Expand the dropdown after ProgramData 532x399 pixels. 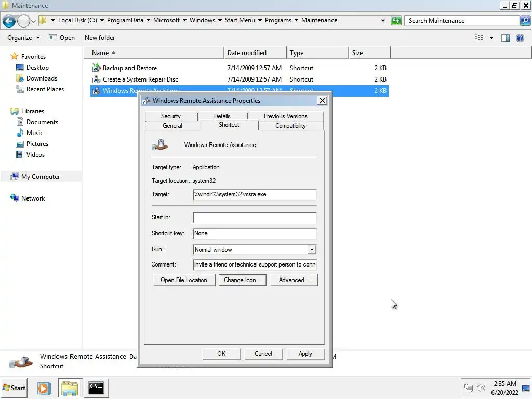tap(148, 20)
